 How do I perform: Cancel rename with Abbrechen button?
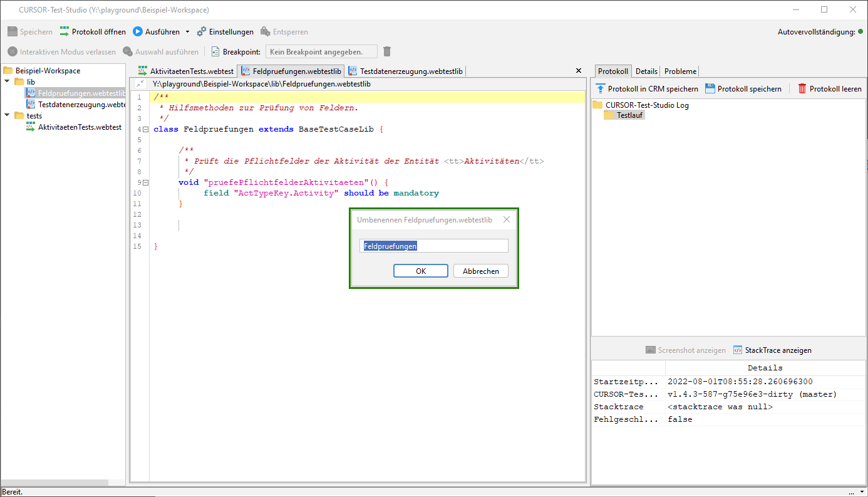pyautogui.click(x=480, y=271)
